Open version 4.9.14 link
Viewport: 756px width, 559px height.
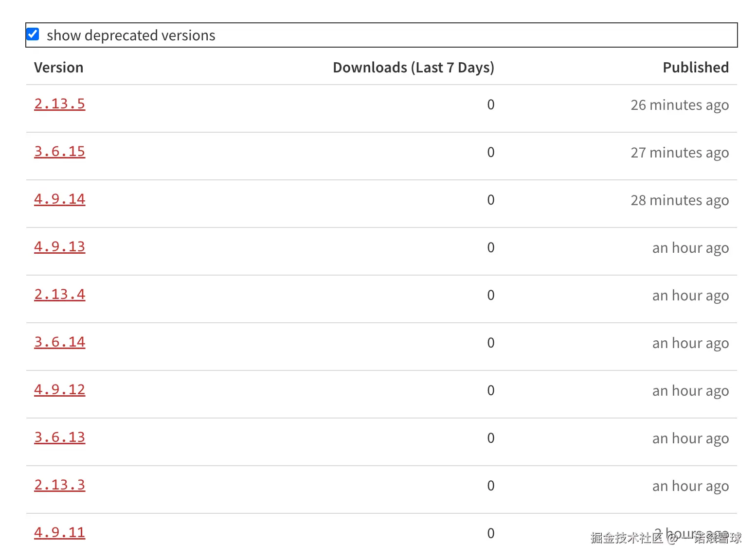tap(59, 199)
